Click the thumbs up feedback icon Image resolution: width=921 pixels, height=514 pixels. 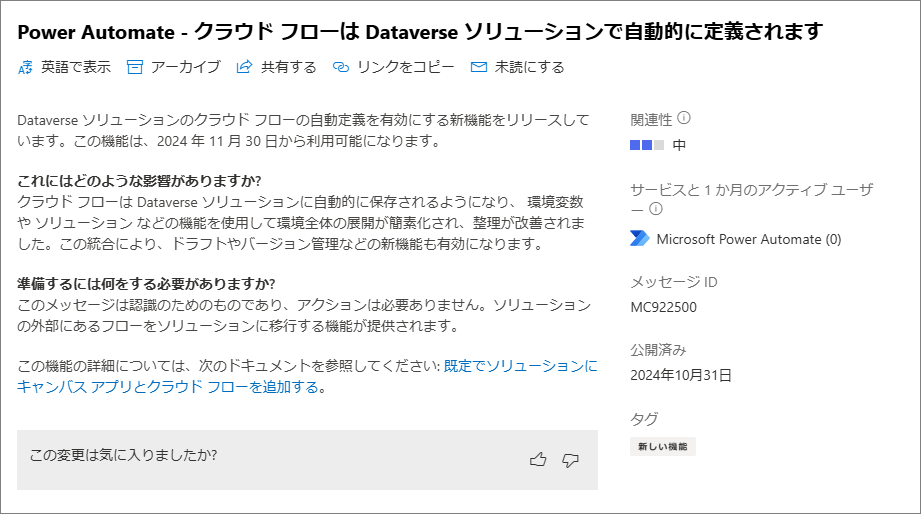[538, 459]
